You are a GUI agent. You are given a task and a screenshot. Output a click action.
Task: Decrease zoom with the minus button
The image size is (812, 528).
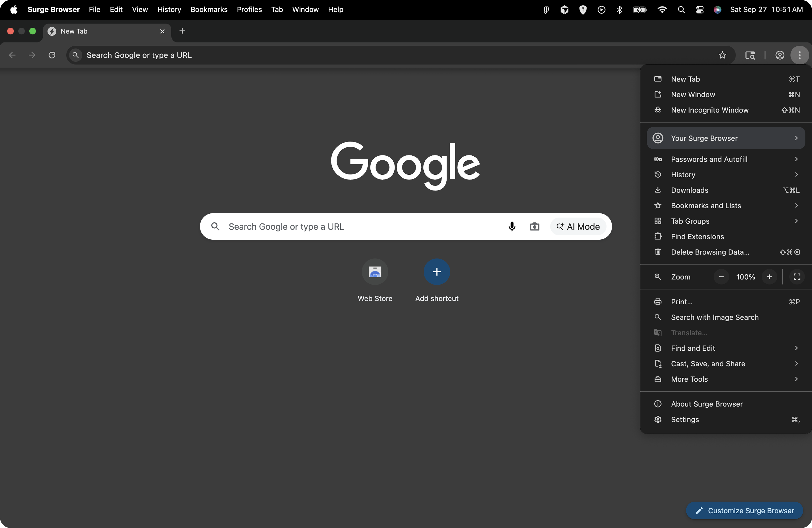click(x=721, y=277)
